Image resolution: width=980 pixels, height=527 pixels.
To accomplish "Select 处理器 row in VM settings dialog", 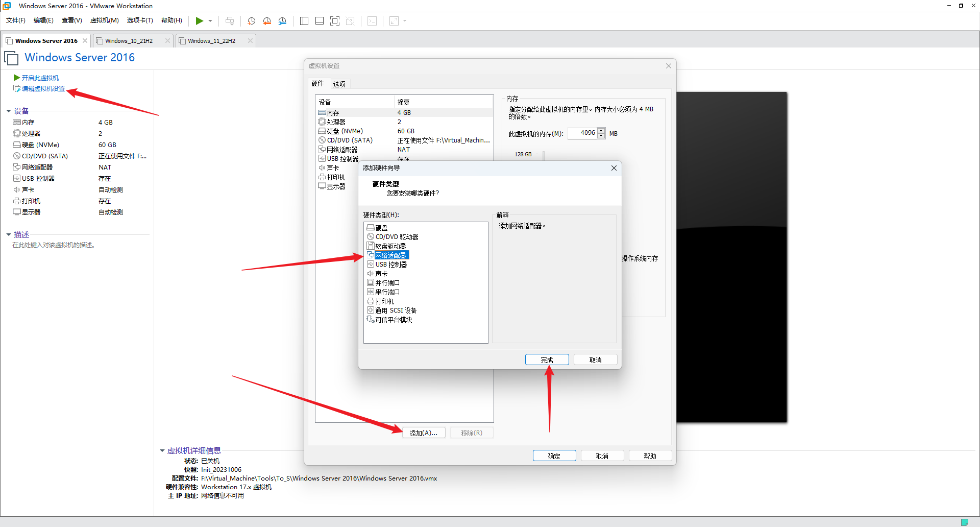I will [x=404, y=122].
